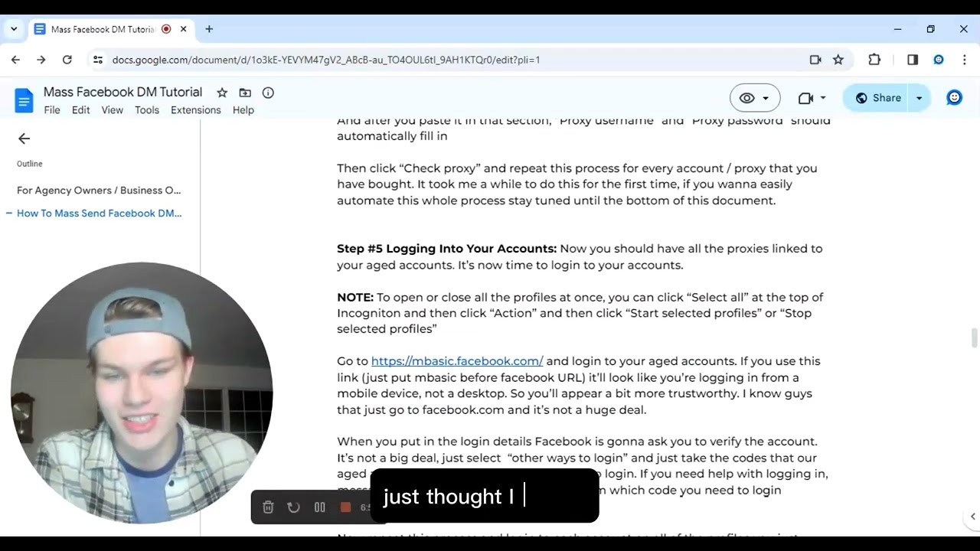Open the browser extensions puzzle icon
Viewport: 980px width, 551px height.
click(x=874, y=60)
